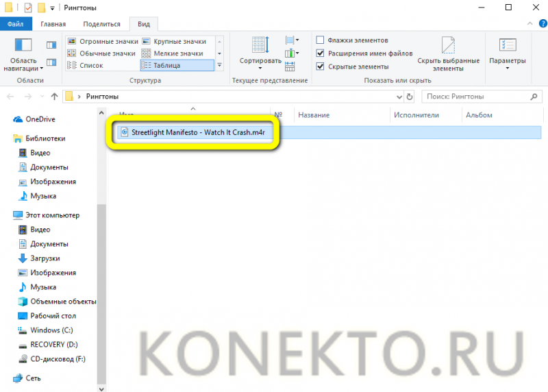
Task: Choose Огромные значки layout
Action: [x=103, y=41]
